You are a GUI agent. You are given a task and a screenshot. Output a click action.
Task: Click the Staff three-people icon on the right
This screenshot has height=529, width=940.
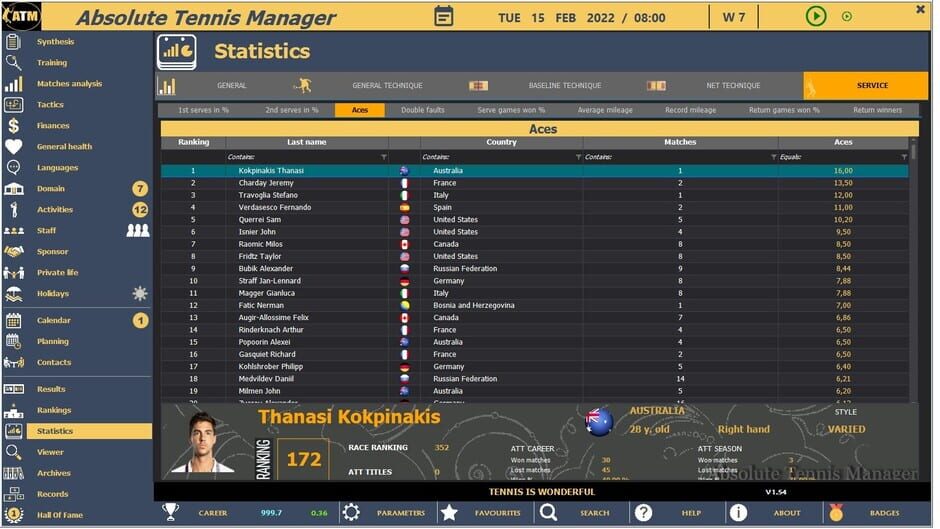click(138, 231)
